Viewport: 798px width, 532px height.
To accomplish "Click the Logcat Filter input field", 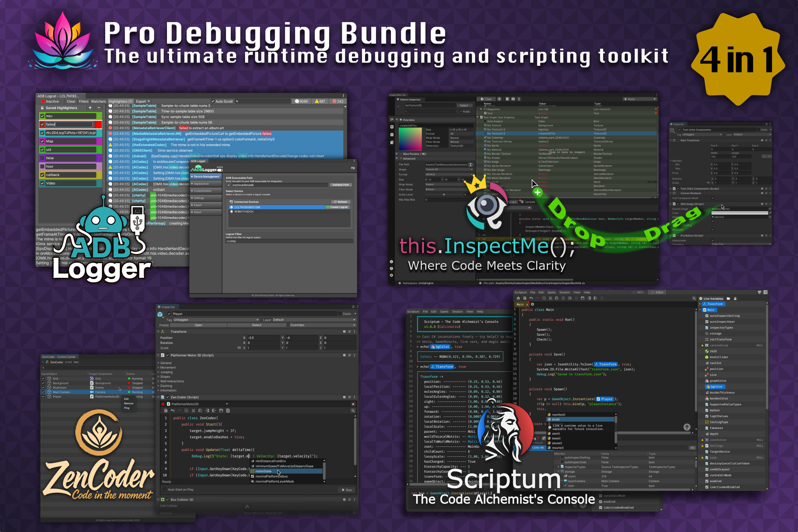I will coord(289,241).
